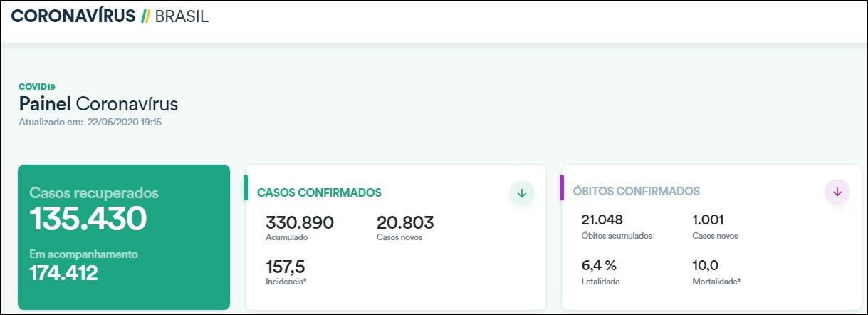The width and height of the screenshot is (868, 315).
Task: Select the 330.890 Acumulado number
Action: (300, 222)
